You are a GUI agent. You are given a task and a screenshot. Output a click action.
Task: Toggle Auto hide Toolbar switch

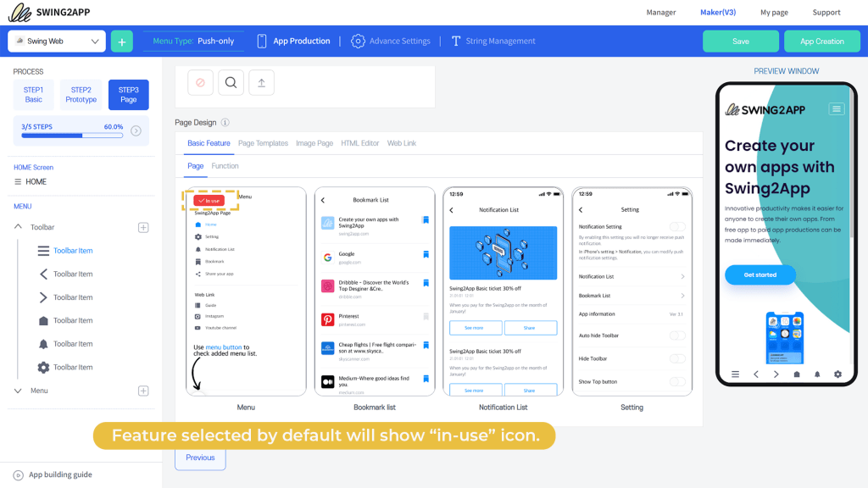point(677,335)
